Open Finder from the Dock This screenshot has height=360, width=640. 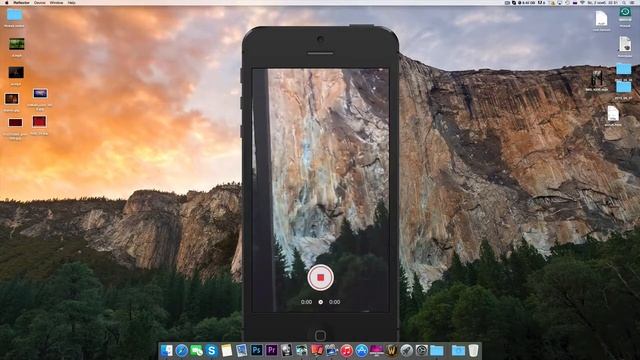[167, 350]
